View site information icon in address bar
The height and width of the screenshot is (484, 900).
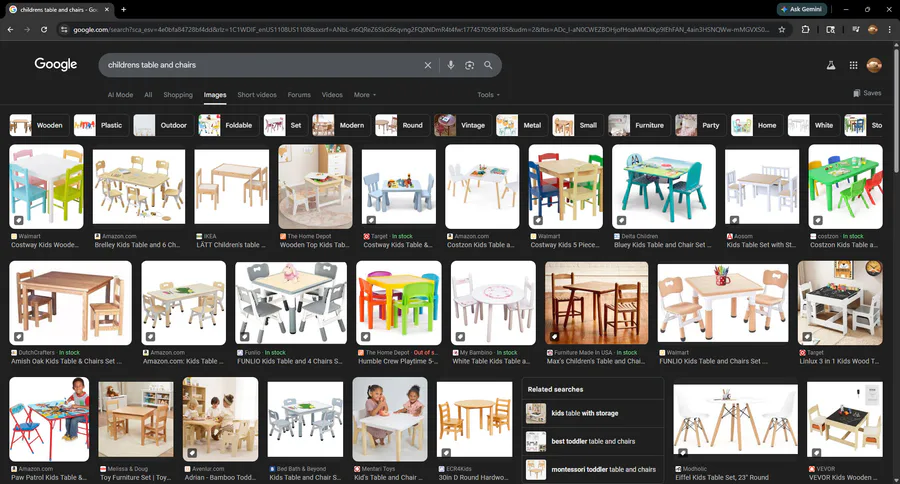point(64,29)
